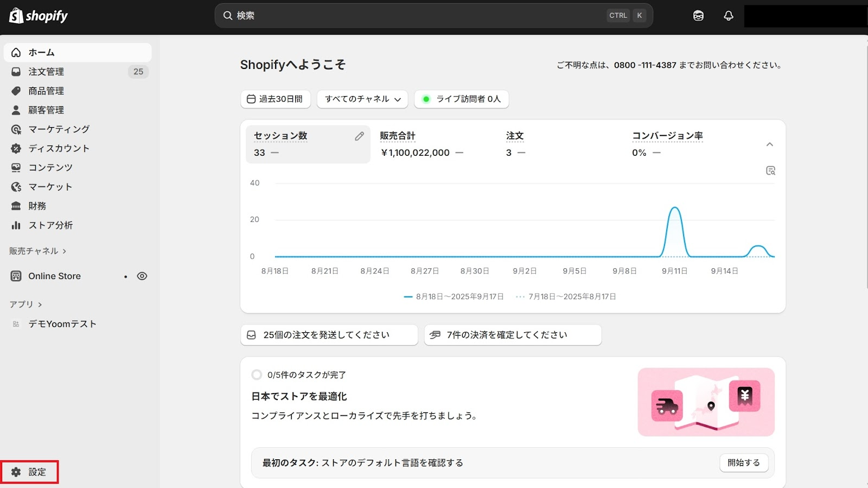Viewport: 868px width, 488px height.
Task: Edit the セッション数 metric with pencil icon
Action: coord(360,136)
